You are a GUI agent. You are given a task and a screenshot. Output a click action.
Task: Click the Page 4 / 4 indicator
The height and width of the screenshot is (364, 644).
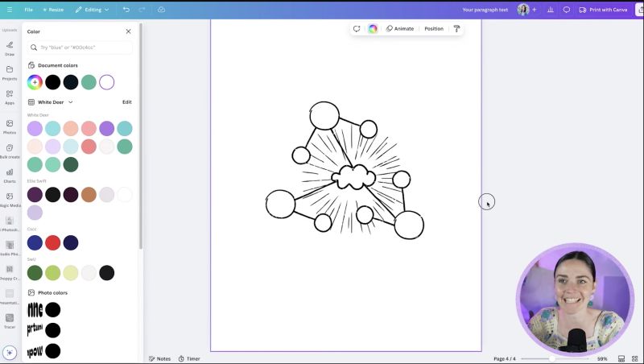point(505,358)
